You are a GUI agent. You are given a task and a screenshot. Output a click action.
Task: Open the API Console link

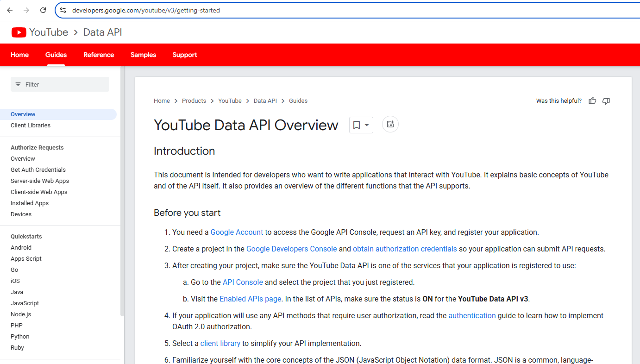point(243,282)
